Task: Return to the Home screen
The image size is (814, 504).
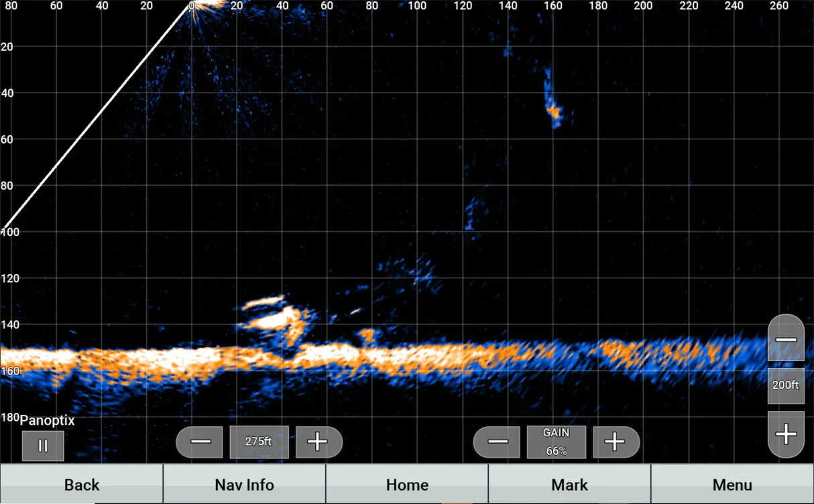Action: click(407, 484)
